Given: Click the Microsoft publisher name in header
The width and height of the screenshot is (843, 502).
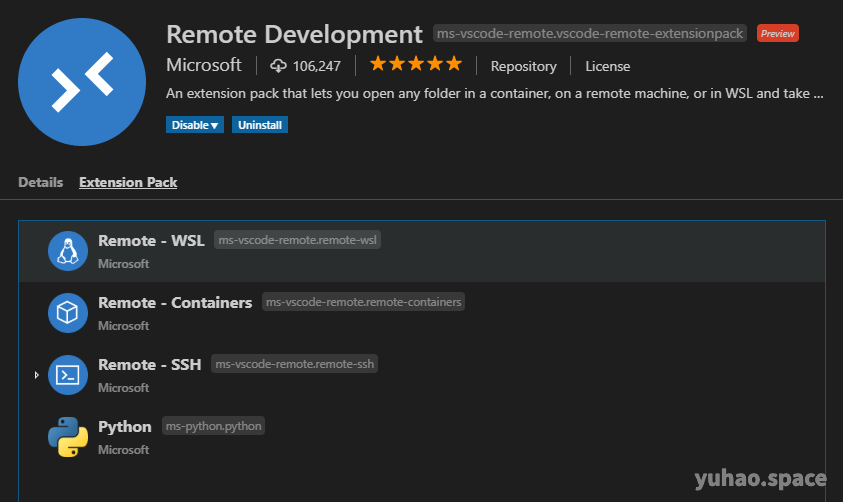Looking at the screenshot, I should [203, 65].
